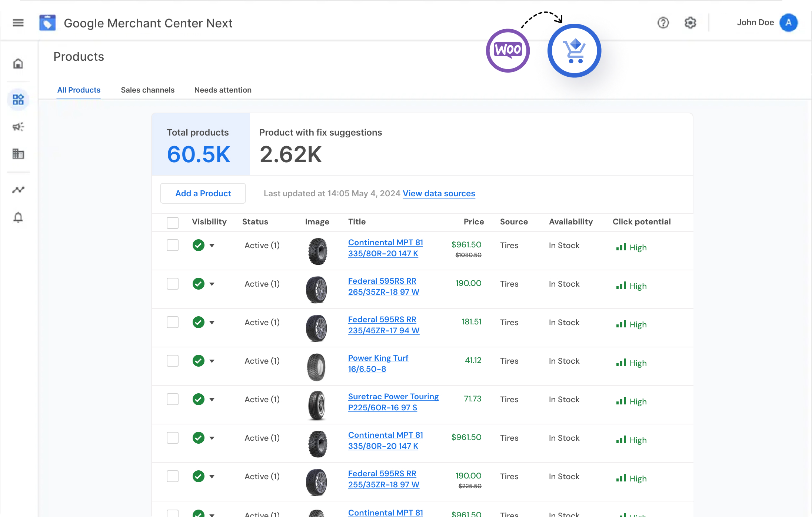
Task: Open Federal 595RS RR 265/35ZR-18 97 W link
Action: [x=383, y=286]
